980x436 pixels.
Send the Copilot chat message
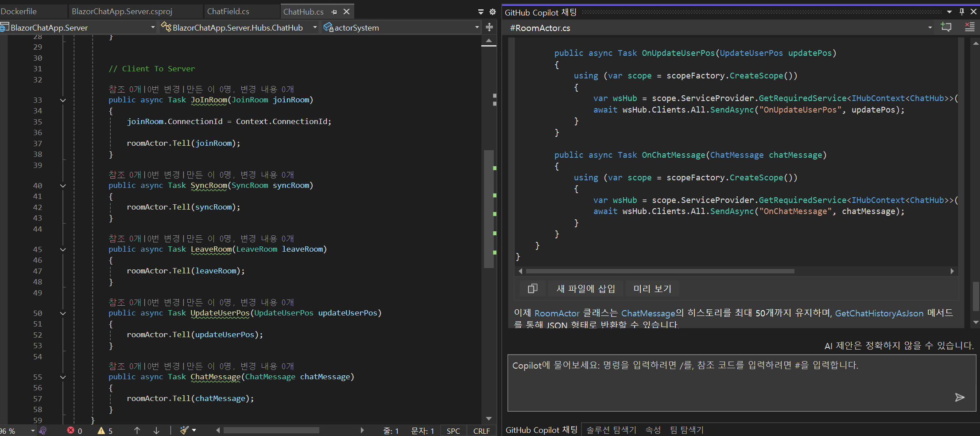coord(959,397)
